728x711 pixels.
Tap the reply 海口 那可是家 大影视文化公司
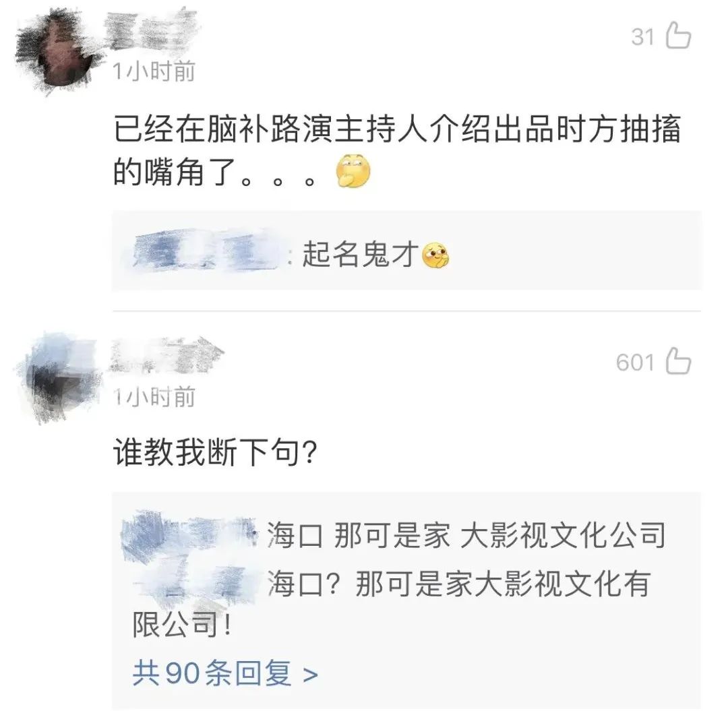pos(466,535)
